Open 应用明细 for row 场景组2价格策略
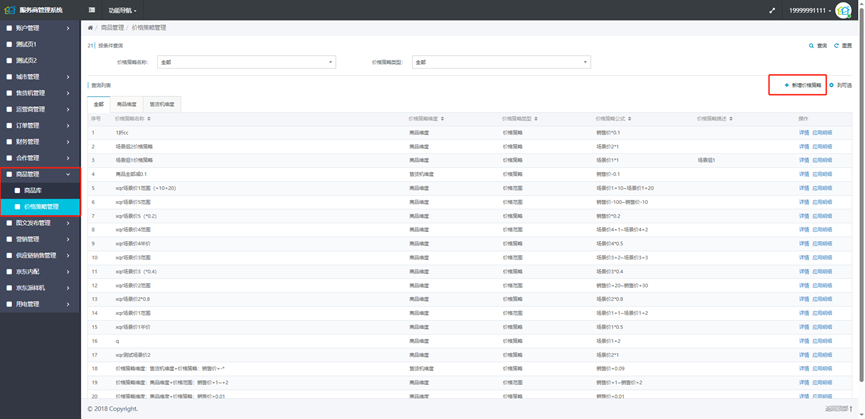The width and height of the screenshot is (865, 419). [x=822, y=147]
